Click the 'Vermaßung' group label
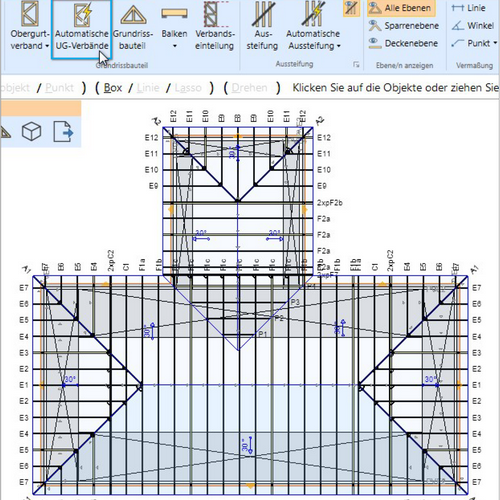500x500 pixels. pyautogui.click(x=474, y=65)
